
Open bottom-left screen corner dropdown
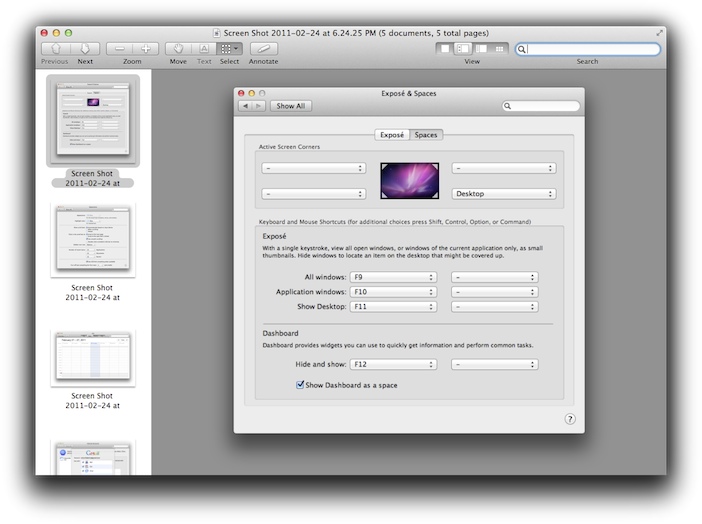(314, 194)
